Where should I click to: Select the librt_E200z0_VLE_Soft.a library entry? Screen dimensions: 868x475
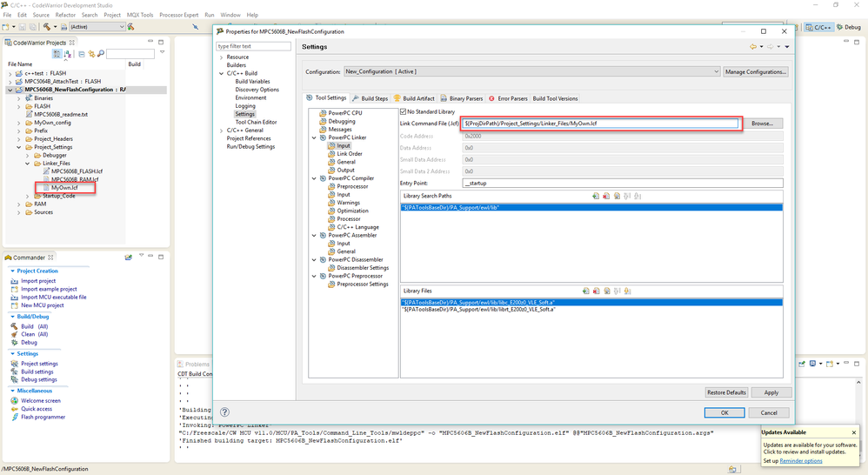[591, 310]
